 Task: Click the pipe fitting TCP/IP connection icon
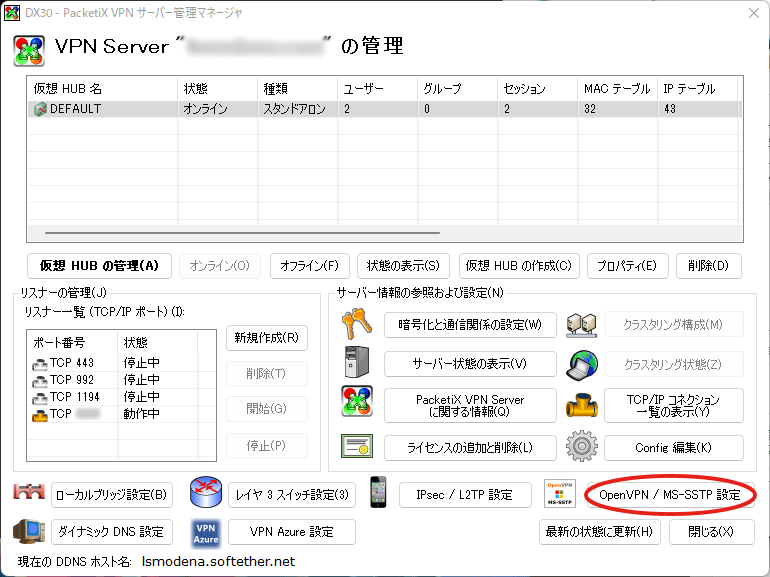tap(581, 405)
